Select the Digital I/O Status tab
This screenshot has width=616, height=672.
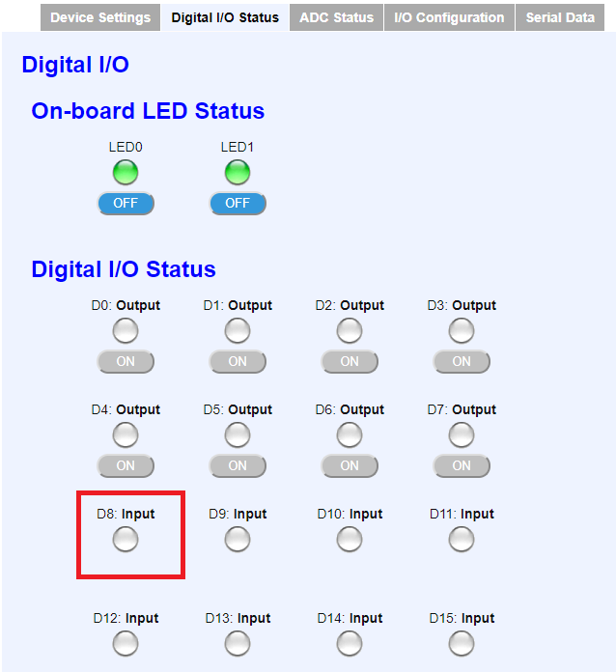coord(225,17)
